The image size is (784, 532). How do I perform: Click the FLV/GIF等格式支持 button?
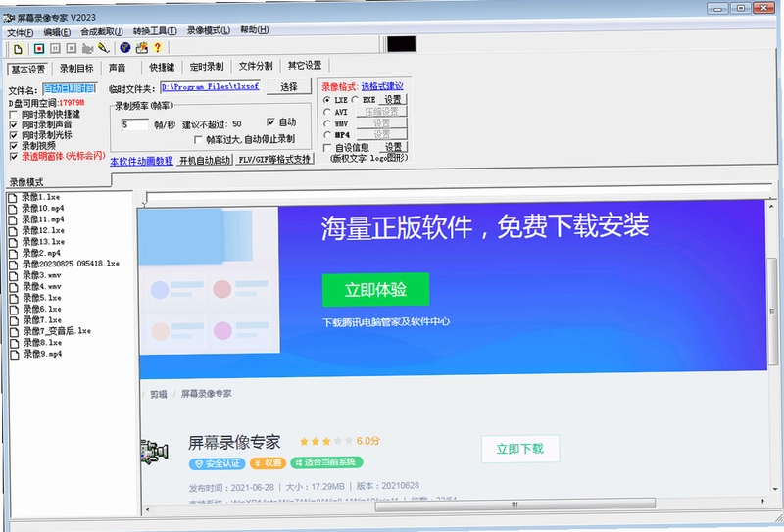[274, 160]
